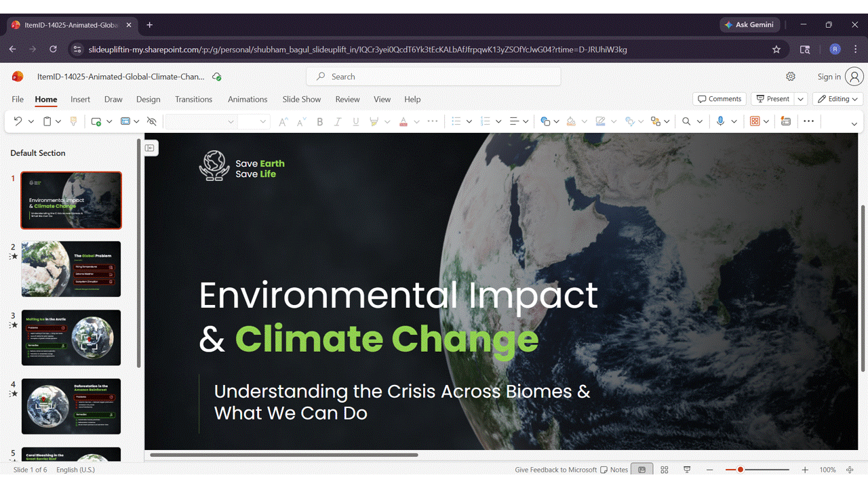This screenshot has width=868, height=488.
Task: Click the Increase Font Size icon
Action: point(283,121)
